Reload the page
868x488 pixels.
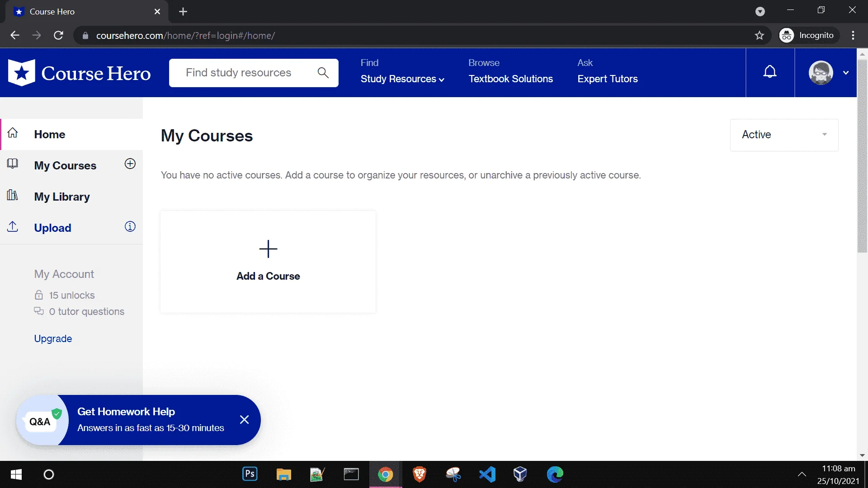[x=58, y=35]
